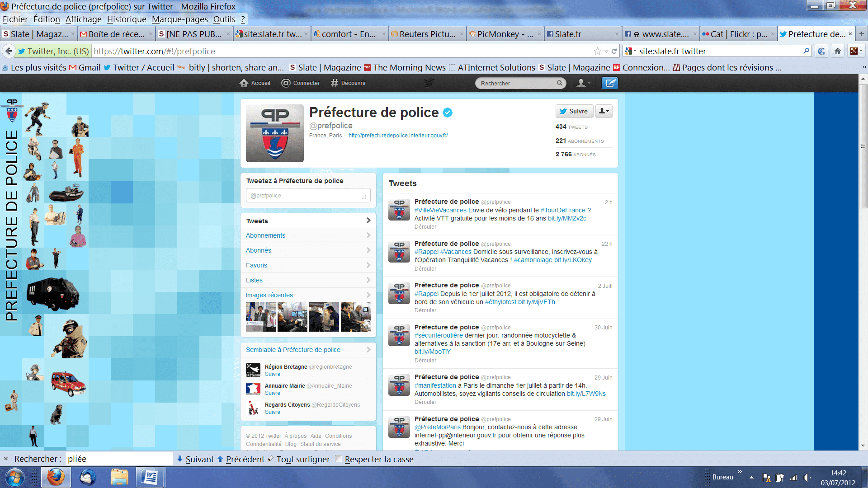Viewport: 868px width, 488px height.
Task: Toggle Tout surligner highlight option
Action: click(x=299, y=459)
